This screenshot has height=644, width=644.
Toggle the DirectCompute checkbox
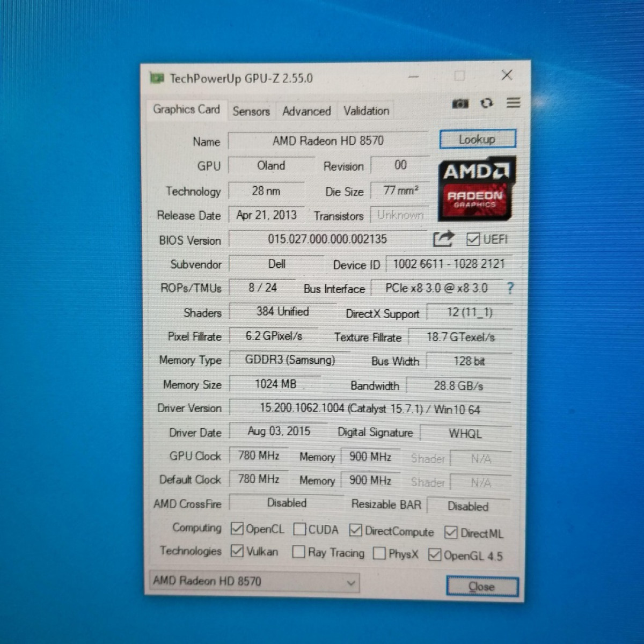355,530
